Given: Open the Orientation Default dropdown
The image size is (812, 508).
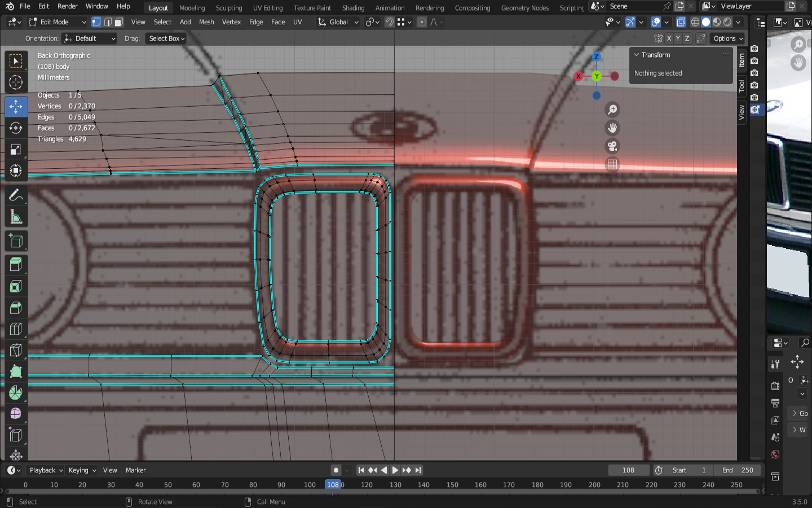Looking at the screenshot, I should pyautogui.click(x=90, y=38).
